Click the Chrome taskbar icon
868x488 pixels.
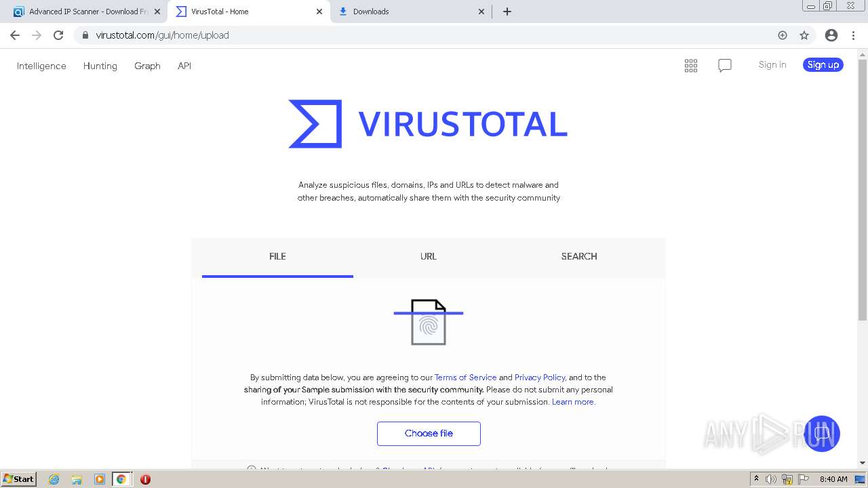(121, 479)
